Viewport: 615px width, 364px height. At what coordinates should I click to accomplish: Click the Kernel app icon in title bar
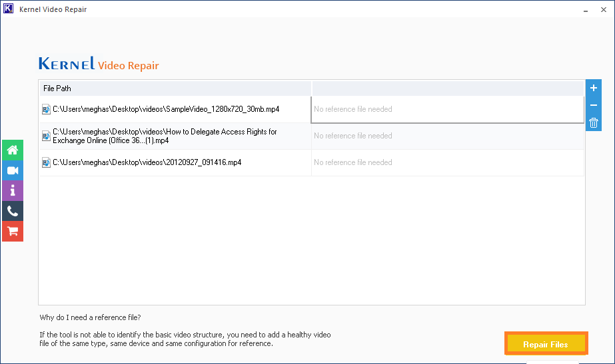point(8,9)
